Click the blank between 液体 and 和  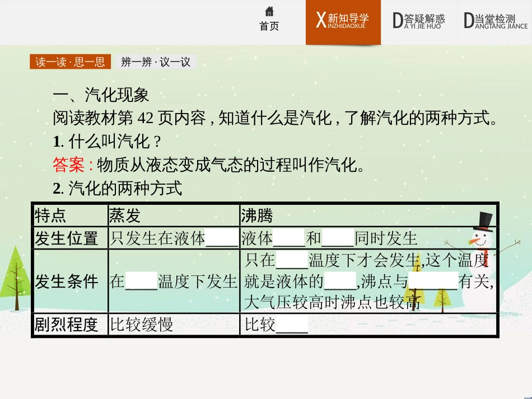(x=289, y=238)
